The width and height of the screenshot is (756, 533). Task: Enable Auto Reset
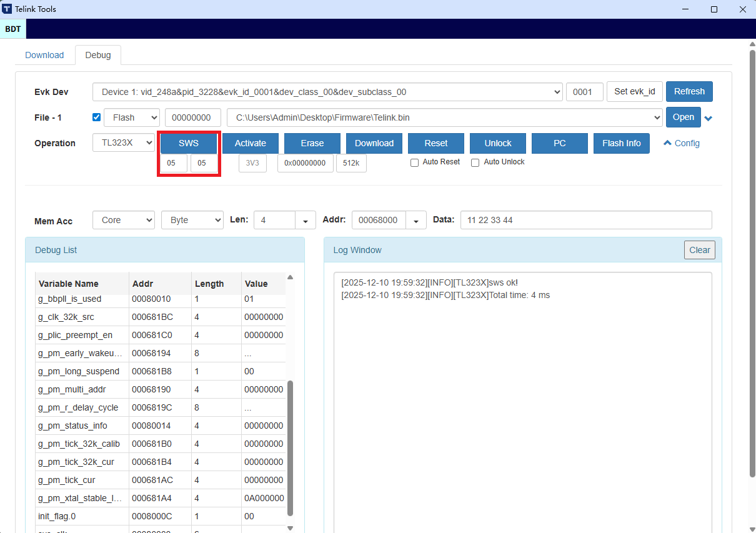pos(414,162)
